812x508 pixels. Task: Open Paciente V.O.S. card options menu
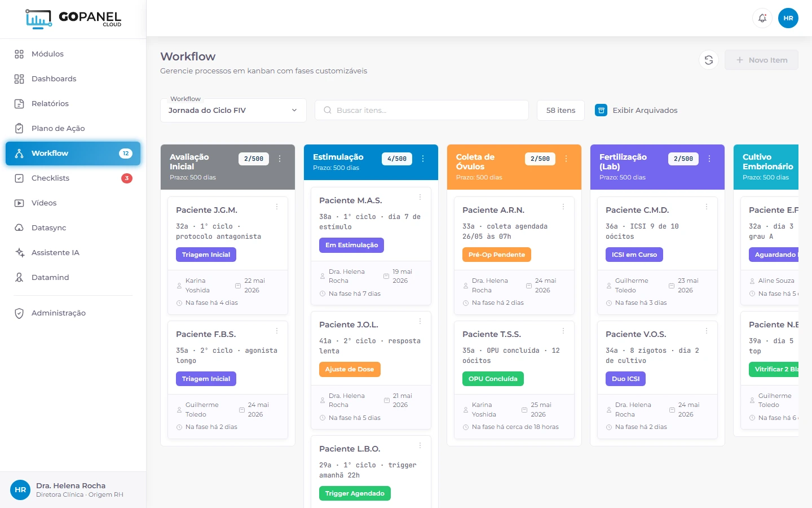[x=707, y=331]
